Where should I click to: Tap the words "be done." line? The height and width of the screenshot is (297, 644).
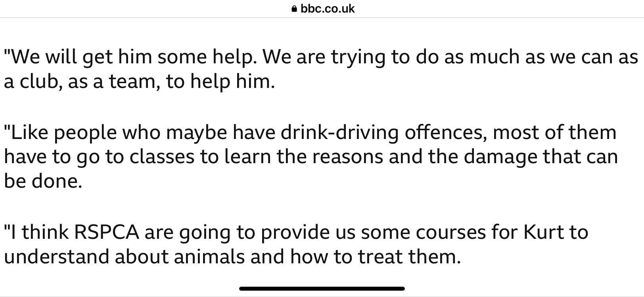(x=43, y=181)
